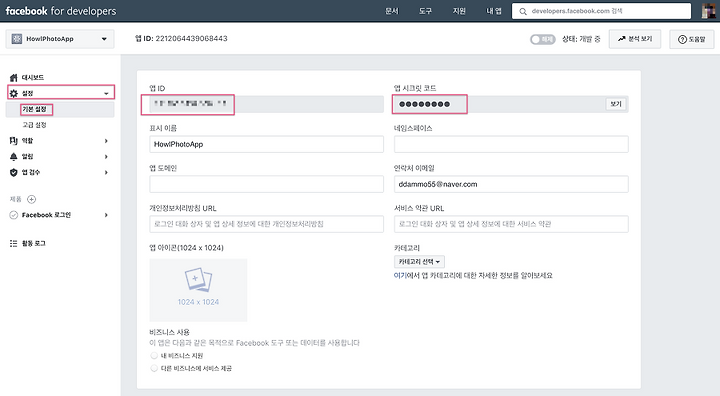This screenshot has height=396, width=720.
Task: Click the 알림 bell icon
Action: point(14,157)
